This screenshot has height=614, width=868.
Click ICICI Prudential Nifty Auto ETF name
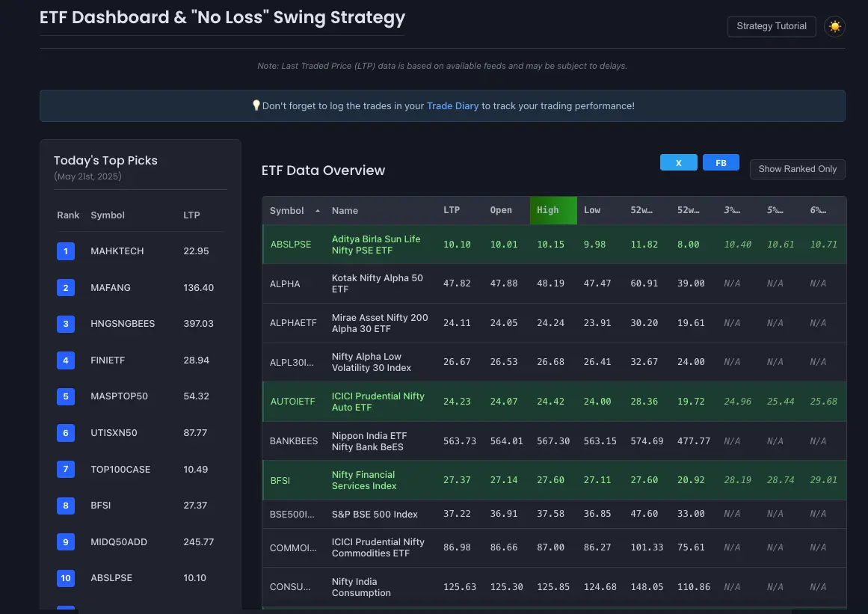378,402
